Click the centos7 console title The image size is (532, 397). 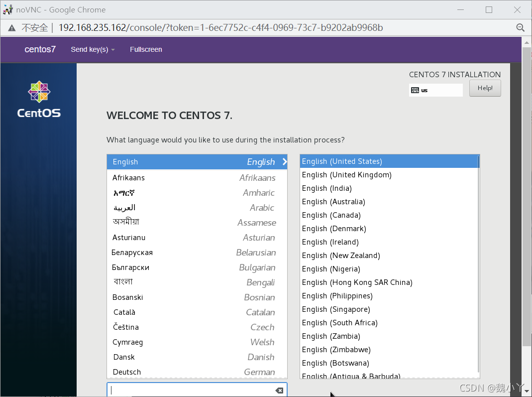click(x=40, y=50)
